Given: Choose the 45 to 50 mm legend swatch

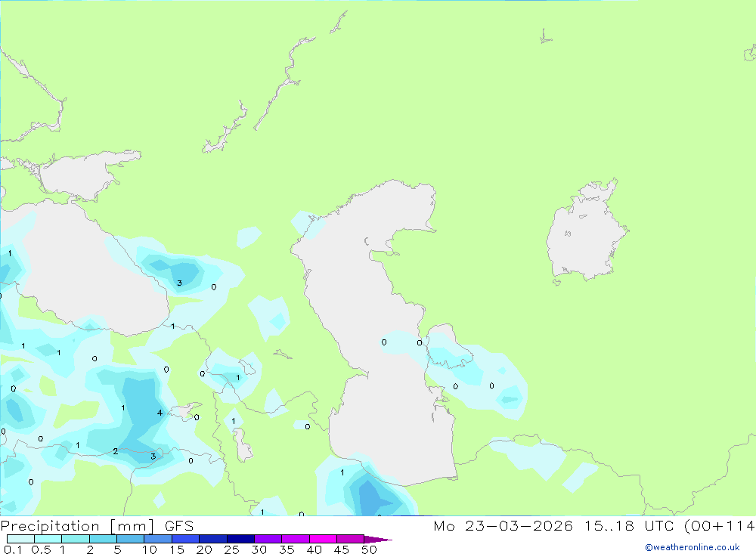Looking at the screenshot, I should (x=351, y=539).
